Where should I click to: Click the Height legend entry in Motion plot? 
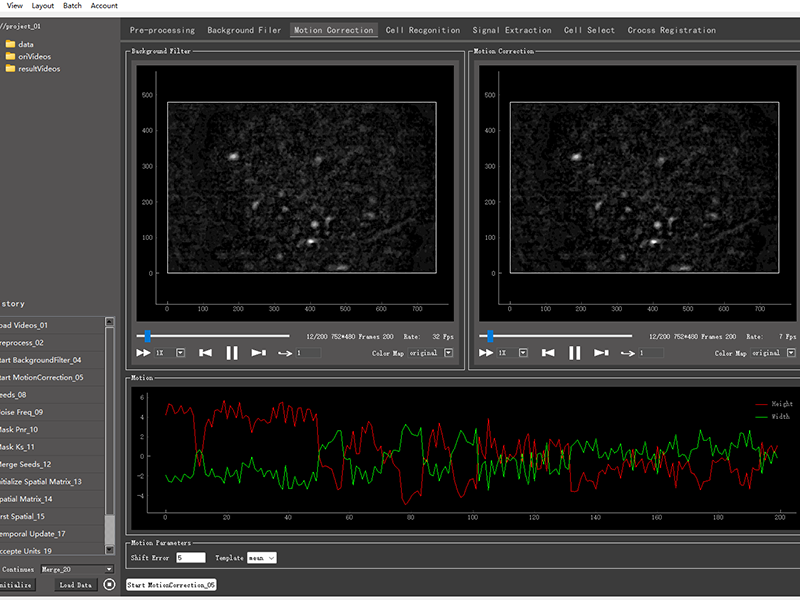point(774,404)
